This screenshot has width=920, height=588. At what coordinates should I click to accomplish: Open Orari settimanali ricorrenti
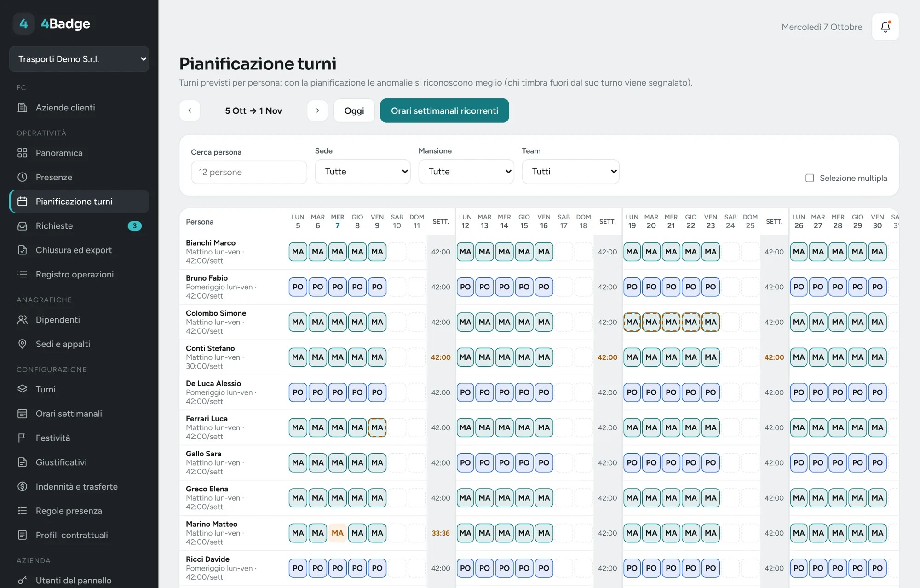pos(444,110)
